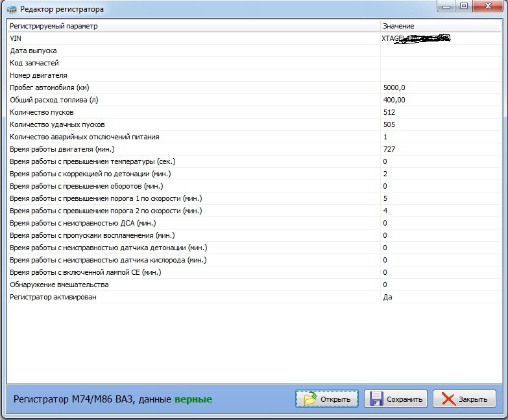Click the app icon in the title bar
Image resolution: width=508 pixels, height=420 pixels.
pos(11,9)
